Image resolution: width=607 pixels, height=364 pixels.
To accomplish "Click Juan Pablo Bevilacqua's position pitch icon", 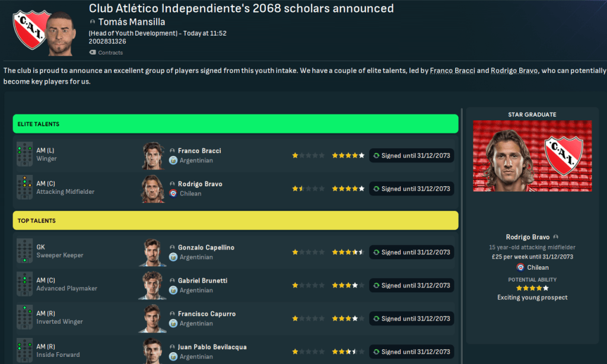I will pyautogui.click(x=25, y=351).
